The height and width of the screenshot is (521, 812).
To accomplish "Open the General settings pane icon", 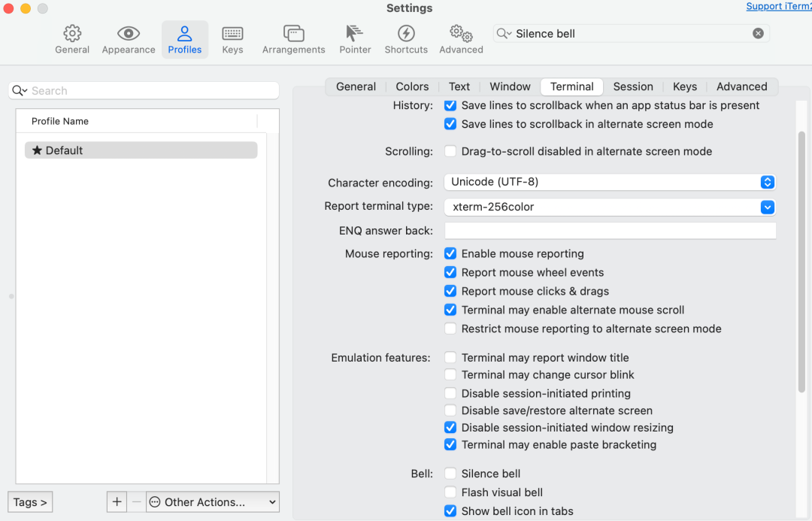I will pos(72,34).
